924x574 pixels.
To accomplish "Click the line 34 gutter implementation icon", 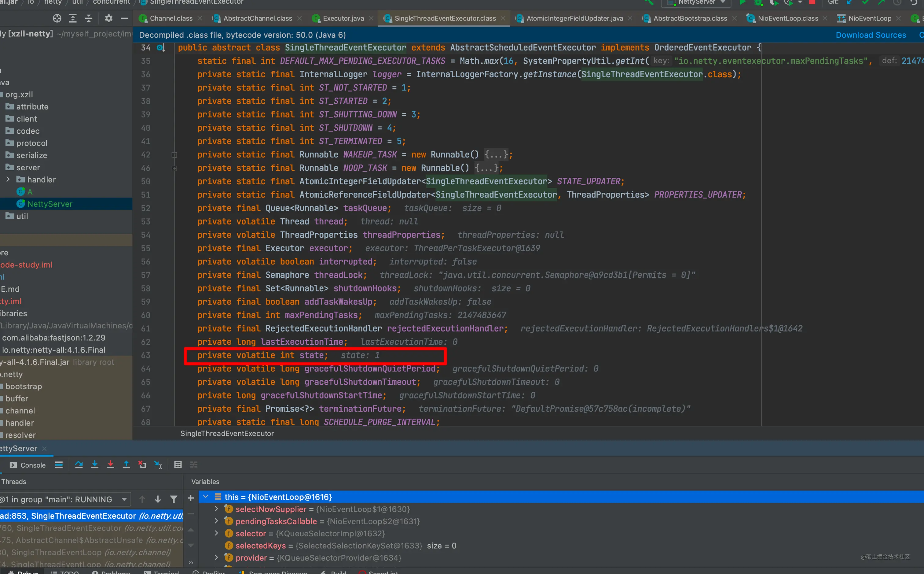I will pos(161,47).
